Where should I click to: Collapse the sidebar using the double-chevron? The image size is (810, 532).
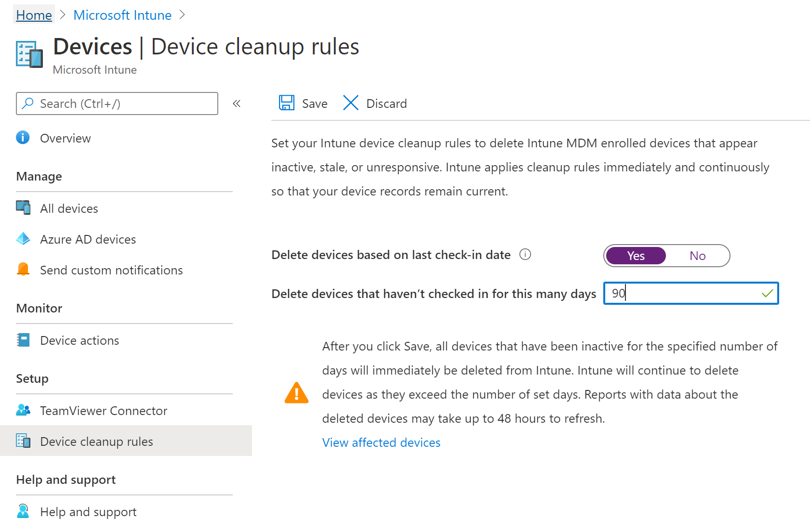tap(237, 103)
